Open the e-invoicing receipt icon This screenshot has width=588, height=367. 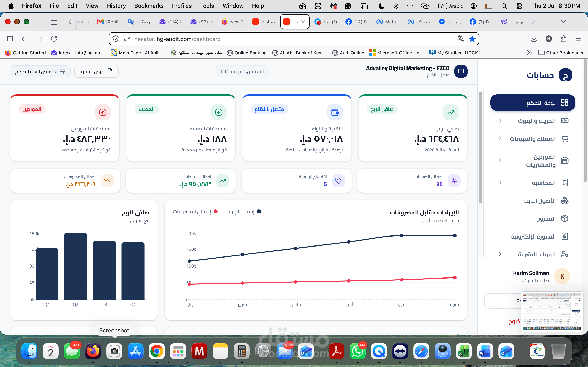(565, 237)
